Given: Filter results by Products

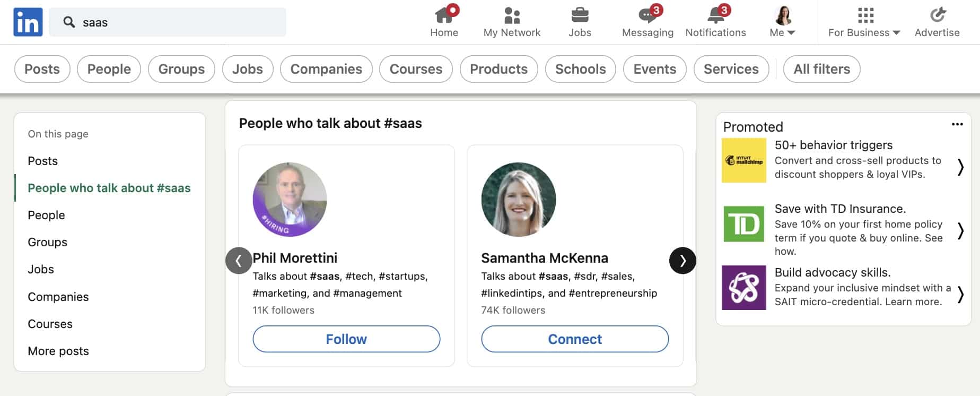Looking at the screenshot, I should click(x=498, y=69).
